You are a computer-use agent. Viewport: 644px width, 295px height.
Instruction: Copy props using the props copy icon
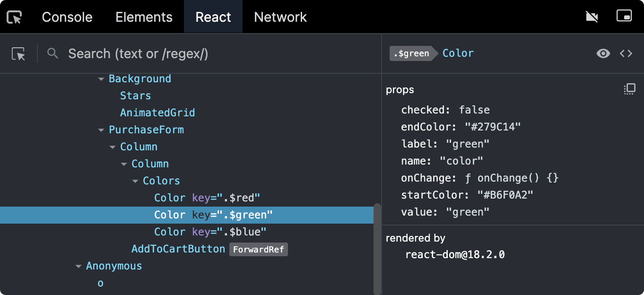coord(629,89)
